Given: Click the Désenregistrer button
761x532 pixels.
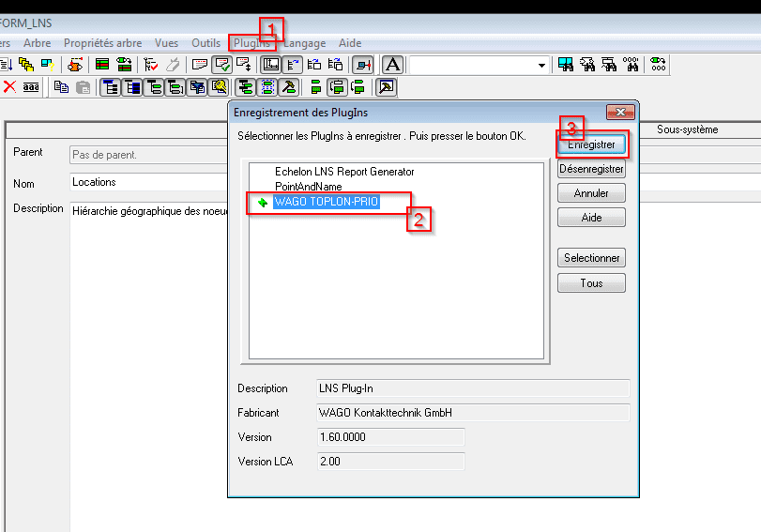Looking at the screenshot, I should pos(591,169).
